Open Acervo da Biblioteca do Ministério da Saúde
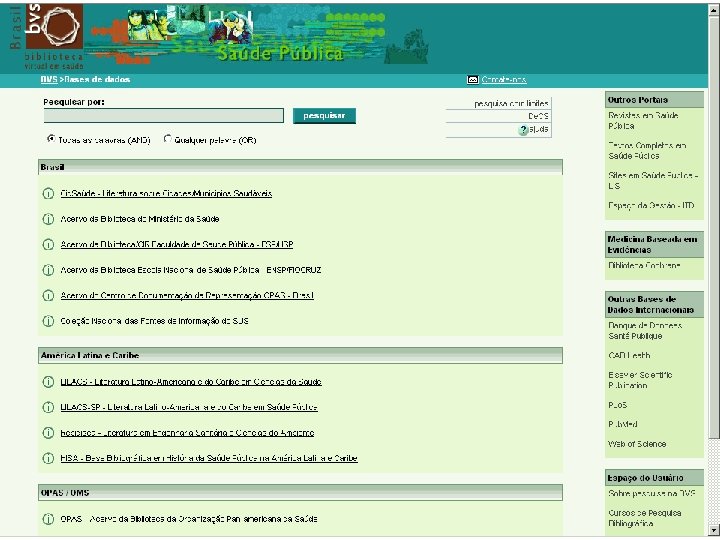Image resolution: width=720 pixels, height=540 pixels. click(140, 219)
